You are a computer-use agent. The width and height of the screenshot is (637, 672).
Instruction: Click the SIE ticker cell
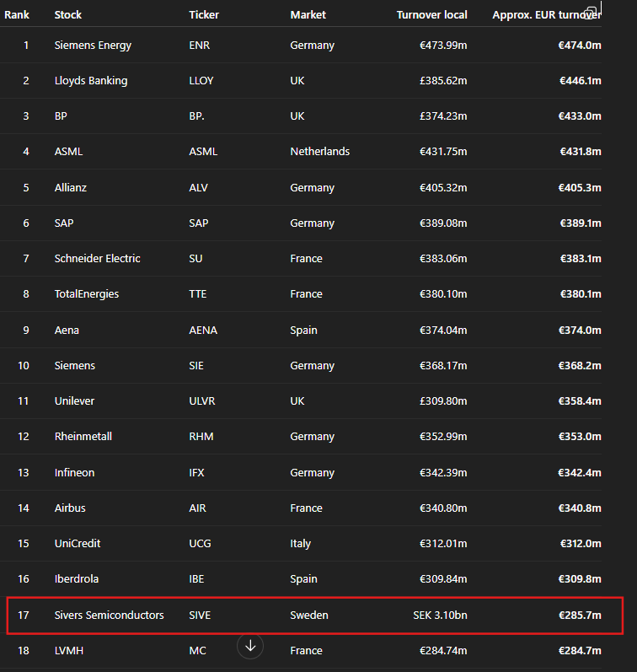coord(196,366)
